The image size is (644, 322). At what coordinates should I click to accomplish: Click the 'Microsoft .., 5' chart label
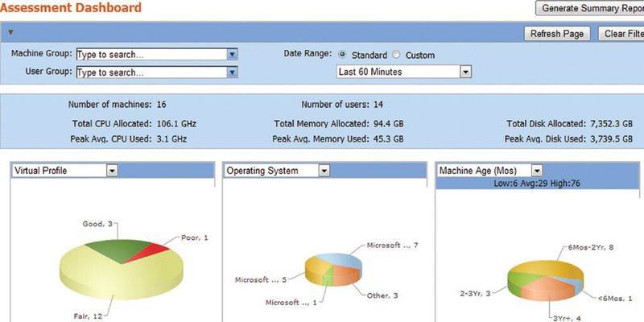click(260, 279)
